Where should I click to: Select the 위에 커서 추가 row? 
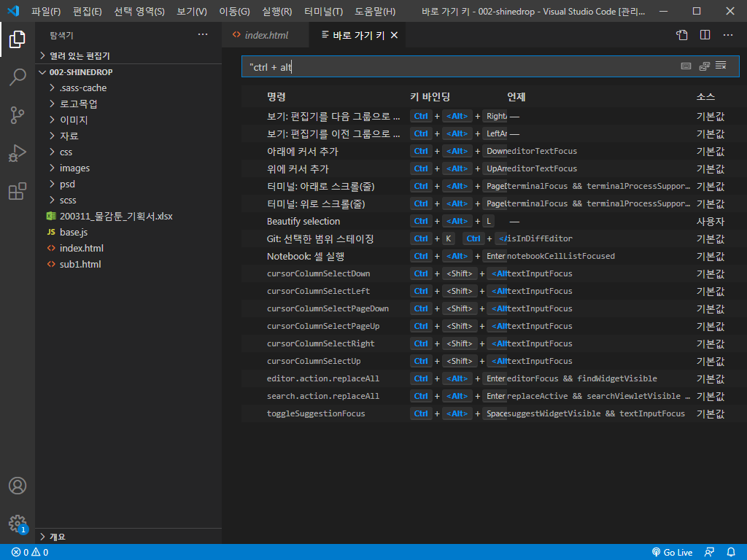(490, 168)
